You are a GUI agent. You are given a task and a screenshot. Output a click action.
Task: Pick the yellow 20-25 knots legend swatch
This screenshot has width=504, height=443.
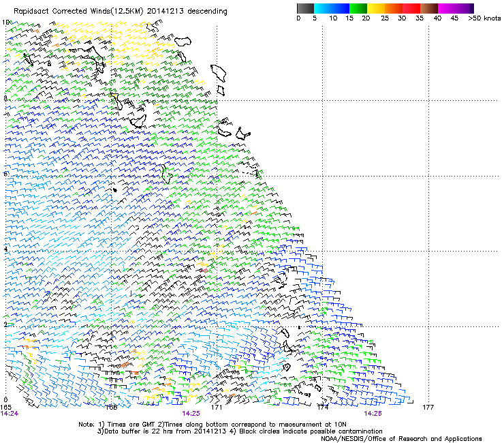point(376,8)
